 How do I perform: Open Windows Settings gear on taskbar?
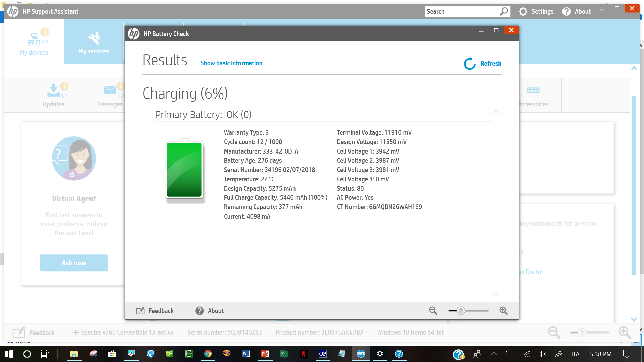coord(380,354)
